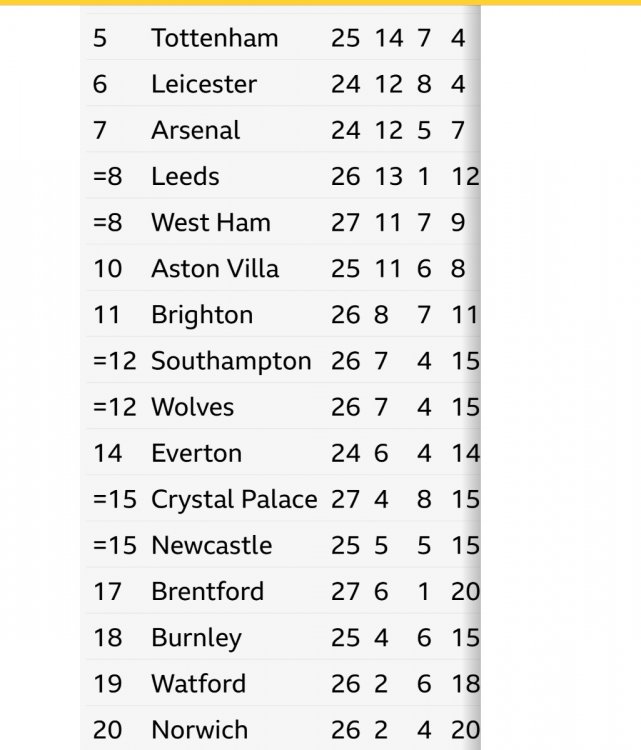Click the Burnley team name
The height and width of the screenshot is (750, 641).
pos(196,637)
